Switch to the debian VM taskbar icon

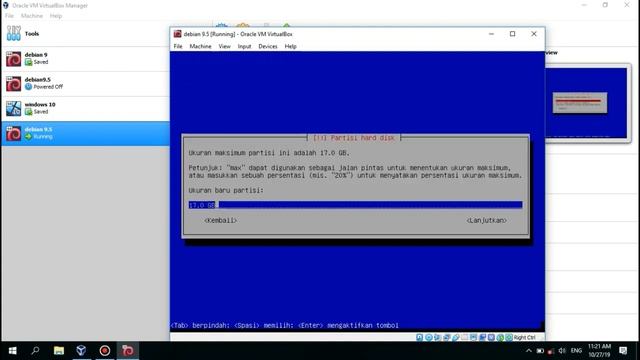[128, 351]
